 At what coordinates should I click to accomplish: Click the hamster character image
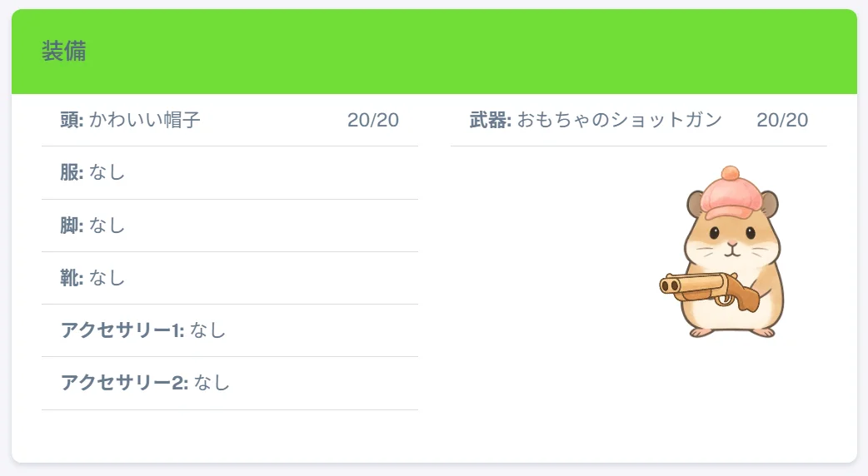click(x=721, y=251)
